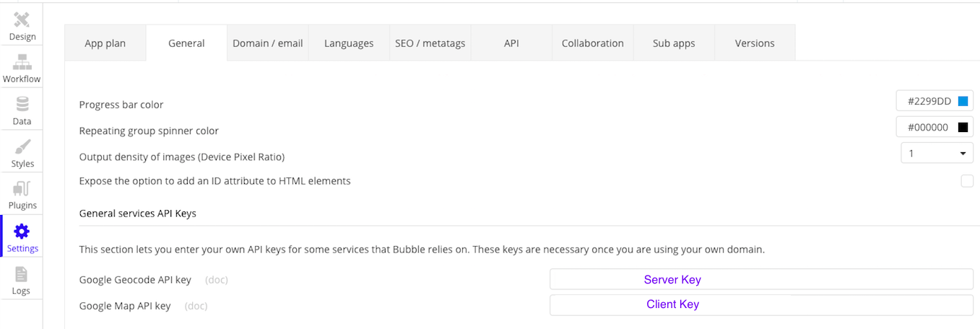Click the Google Map API key doc link
The height and width of the screenshot is (329, 980).
[196, 306]
